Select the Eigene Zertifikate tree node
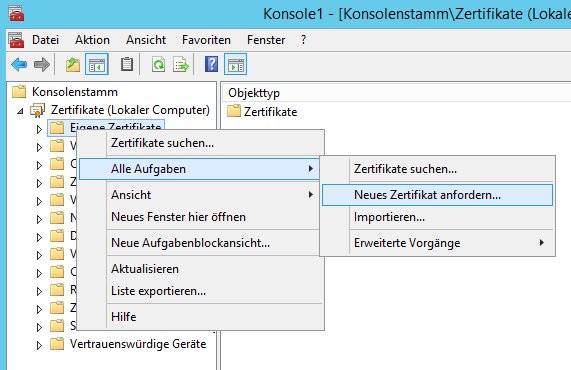The width and height of the screenshot is (571, 370). pos(115,126)
